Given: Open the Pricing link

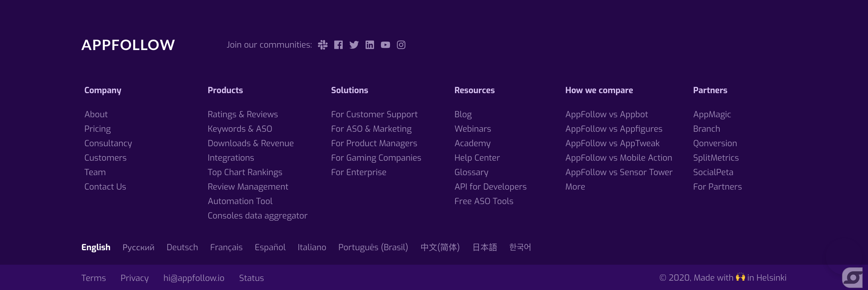Looking at the screenshot, I should tap(97, 129).
